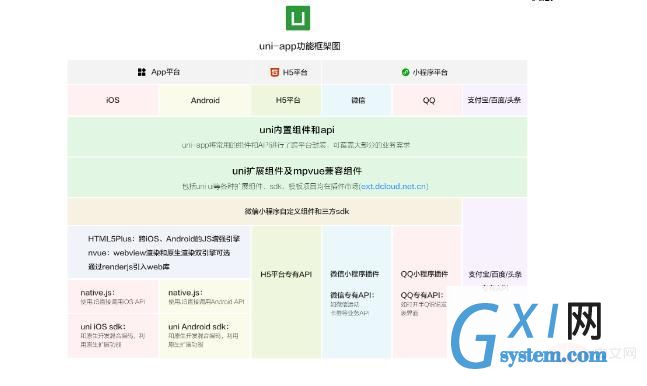Click the 微信 platform cell
This screenshot has height=386, width=647.
coord(358,100)
